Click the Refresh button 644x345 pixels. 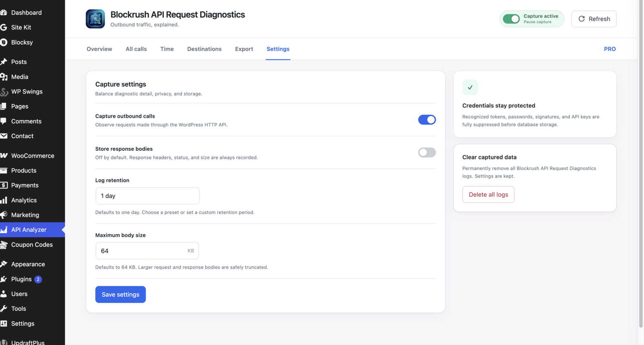coord(594,19)
